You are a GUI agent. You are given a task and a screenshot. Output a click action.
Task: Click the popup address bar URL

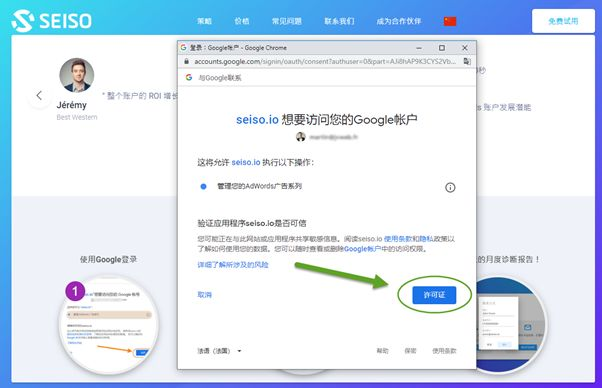coord(325,61)
